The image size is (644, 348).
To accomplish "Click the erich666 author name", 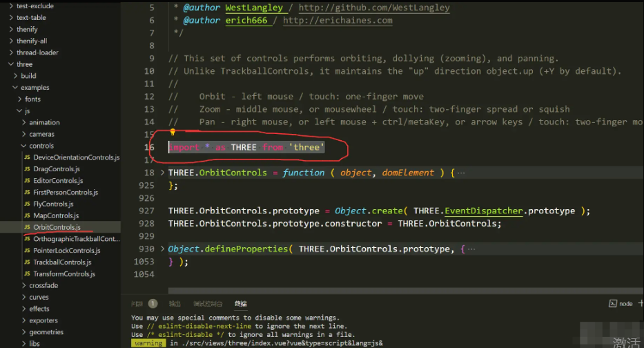I will tap(246, 21).
